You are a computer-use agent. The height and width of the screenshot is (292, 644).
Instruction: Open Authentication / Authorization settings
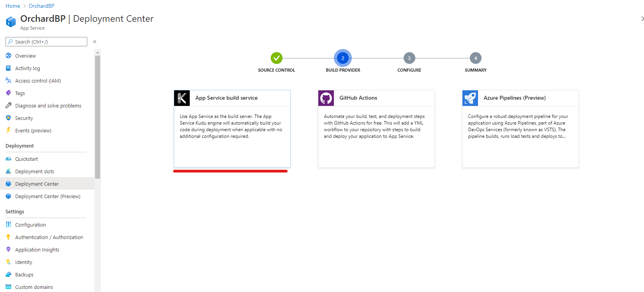tap(47, 237)
